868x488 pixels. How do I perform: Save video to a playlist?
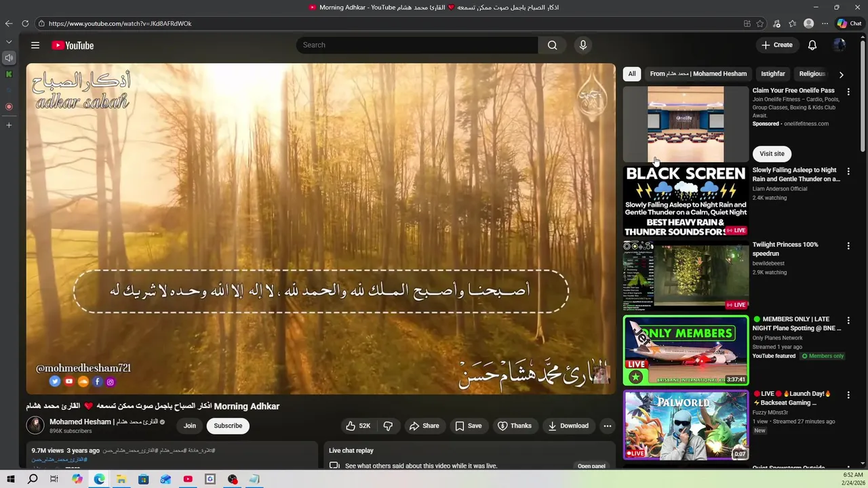pyautogui.click(x=468, y=426)
